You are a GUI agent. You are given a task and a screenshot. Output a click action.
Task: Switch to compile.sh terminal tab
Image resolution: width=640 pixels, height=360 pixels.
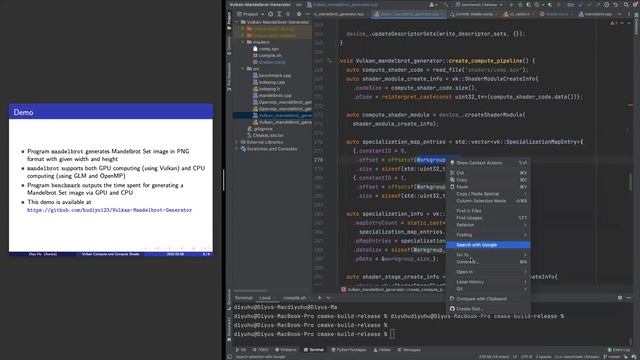click(296, 298)
